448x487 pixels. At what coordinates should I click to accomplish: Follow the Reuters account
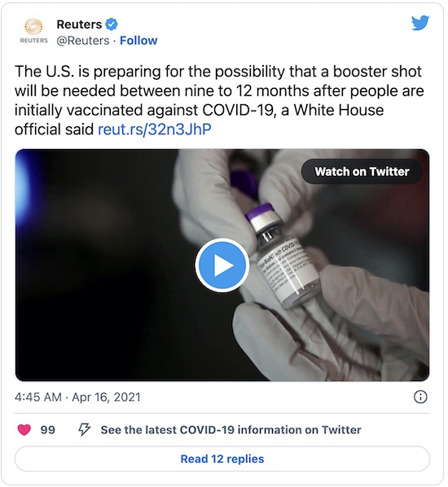click(x=138, y=41)
